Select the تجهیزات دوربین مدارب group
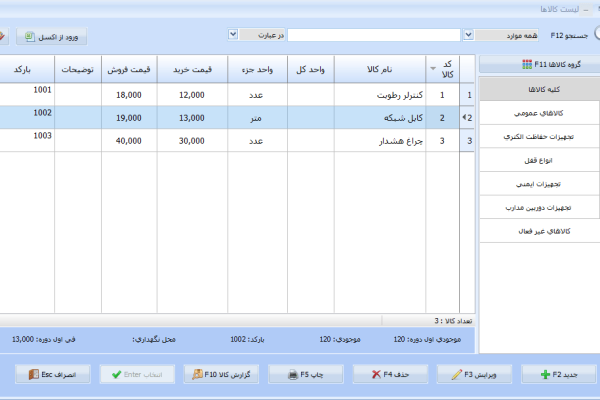Image resolution: width=600 pixels, height=400 pixels. click(540, 208)
